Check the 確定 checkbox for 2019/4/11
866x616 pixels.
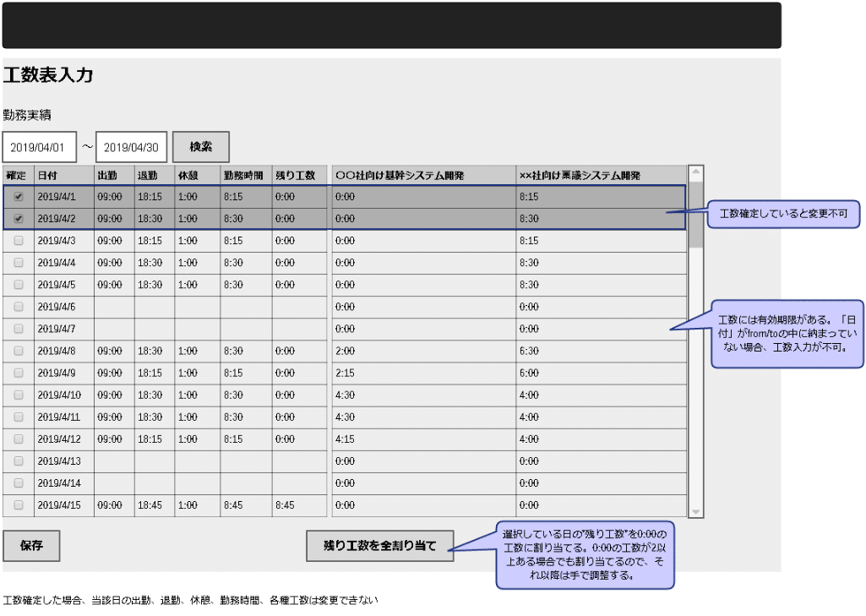[19, 417]
